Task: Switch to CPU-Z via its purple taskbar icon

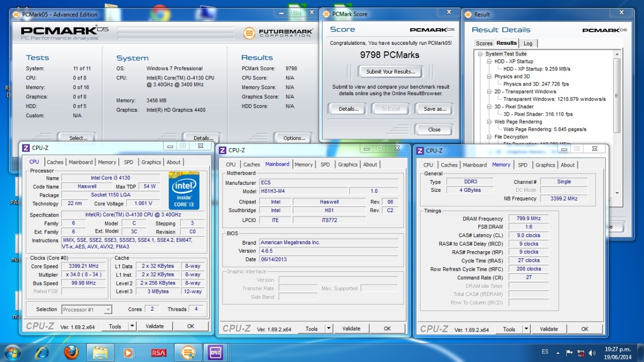Action: (216, 352)
